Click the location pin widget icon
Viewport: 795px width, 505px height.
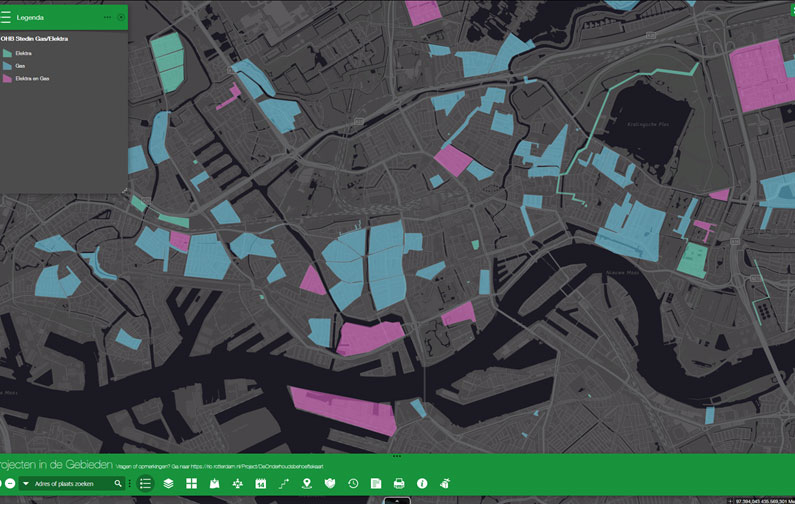click(x=306, y=484)
